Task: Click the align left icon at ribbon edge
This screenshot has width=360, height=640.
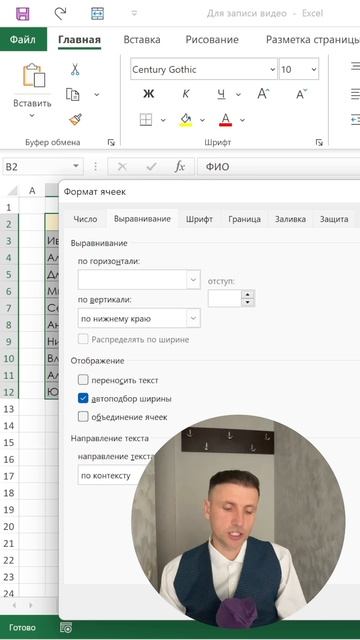Action: [355, 94]
